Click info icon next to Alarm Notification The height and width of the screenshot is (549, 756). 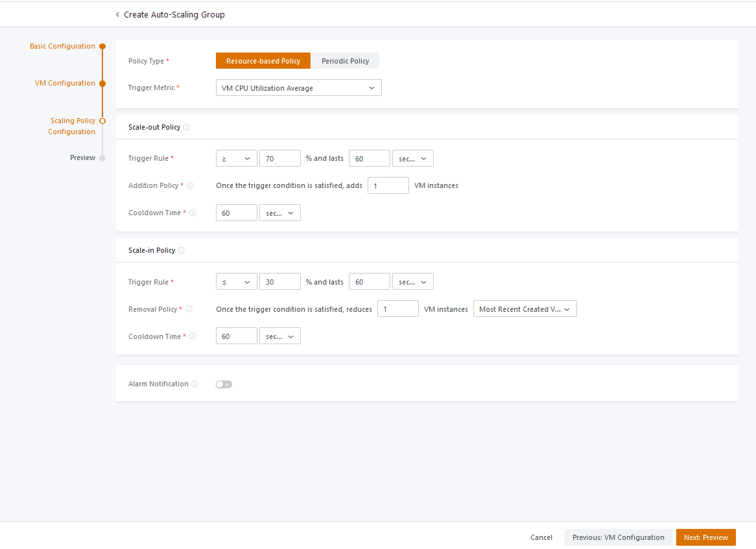point(195,384)
